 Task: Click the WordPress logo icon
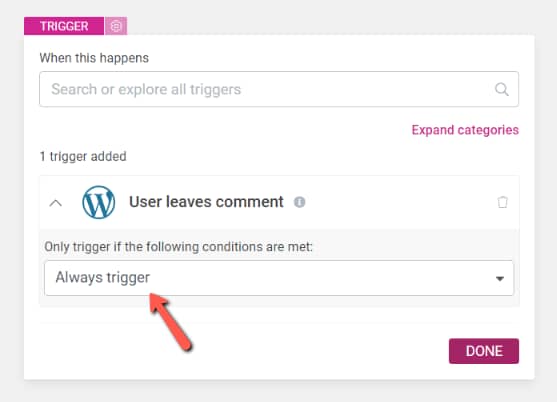[98, 202]
